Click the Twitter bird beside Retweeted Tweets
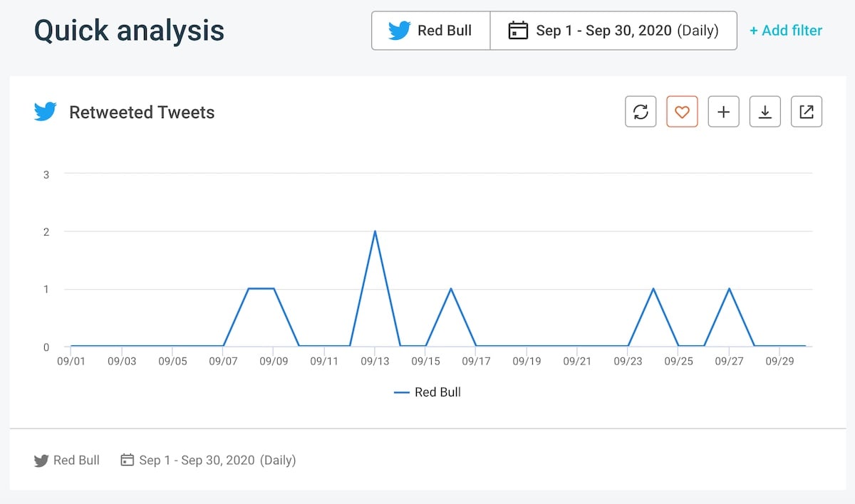The width and height of the screenshot is (855, 504). click(44, 111)
